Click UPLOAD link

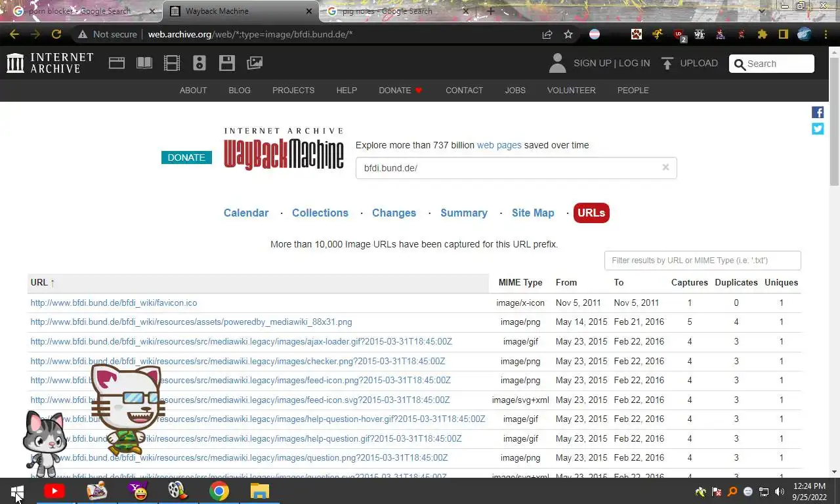(699, 63)
